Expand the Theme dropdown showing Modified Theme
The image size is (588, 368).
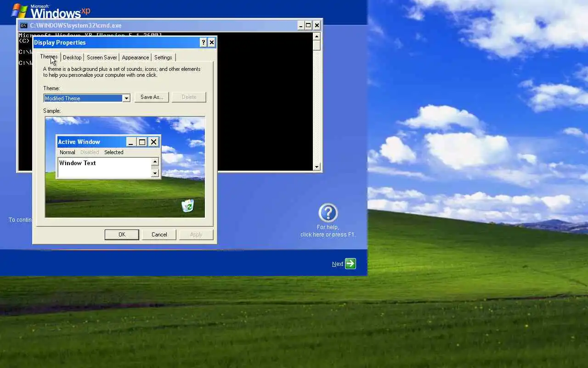tap(126, 98)
